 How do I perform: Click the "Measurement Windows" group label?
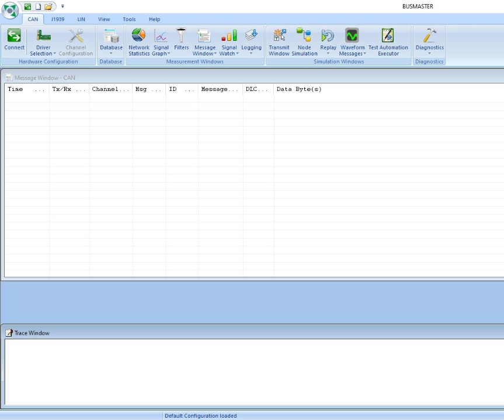click(195, 62)
